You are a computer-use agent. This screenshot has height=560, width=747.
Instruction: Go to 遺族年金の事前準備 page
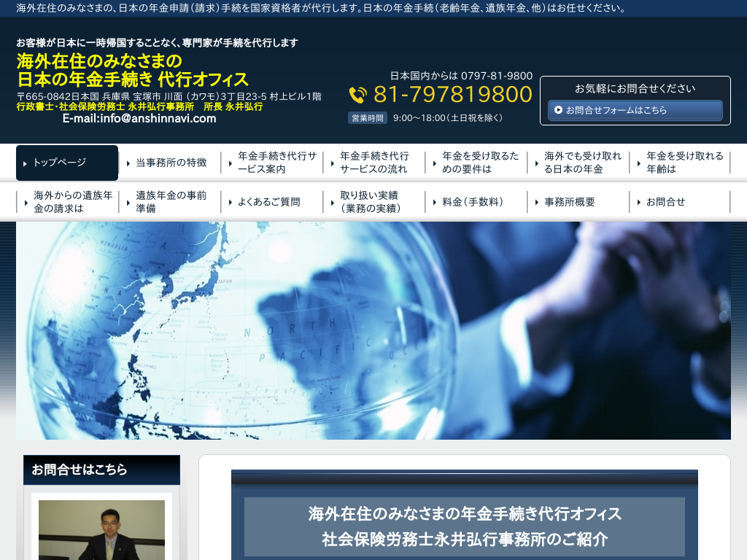click(170, 202)
